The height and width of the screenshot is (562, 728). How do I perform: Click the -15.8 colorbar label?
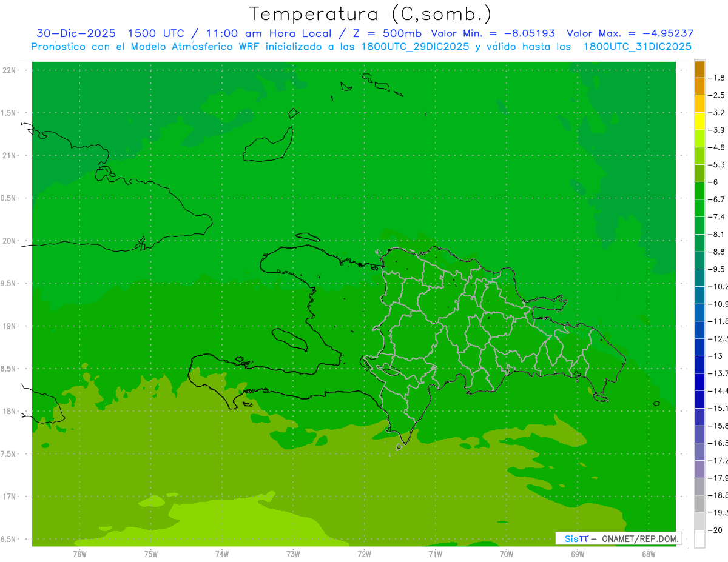tap(718, 426)
